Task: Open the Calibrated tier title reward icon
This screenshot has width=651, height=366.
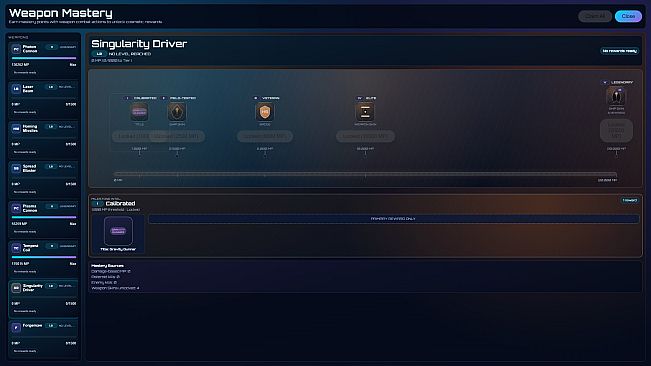Action: (x=139, y=112)
